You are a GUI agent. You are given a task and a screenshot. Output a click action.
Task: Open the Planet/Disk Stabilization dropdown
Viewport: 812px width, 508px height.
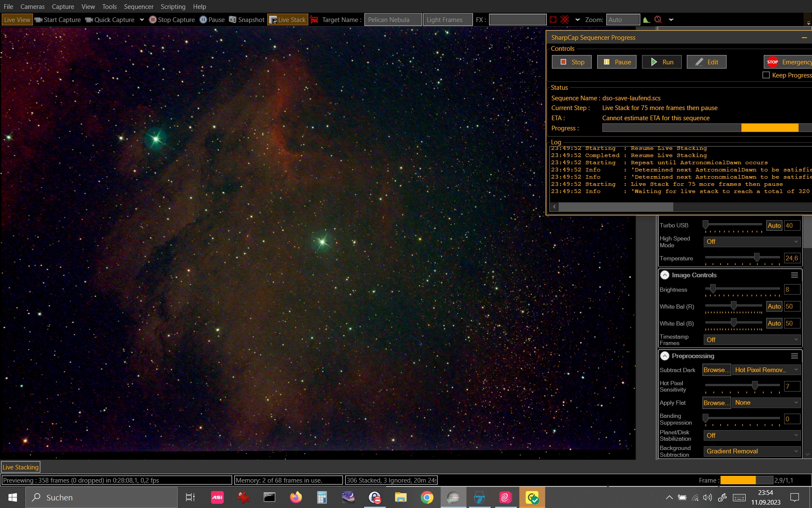click(752, 436)
